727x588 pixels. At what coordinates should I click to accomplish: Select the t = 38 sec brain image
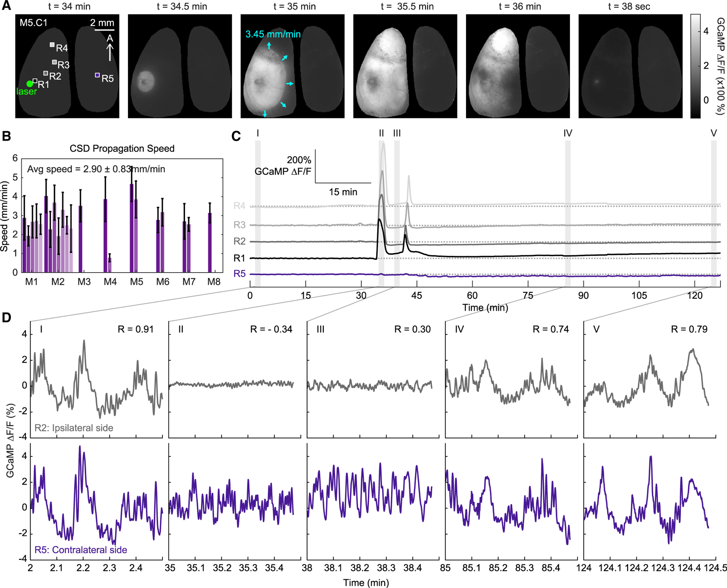tap(631, 66)
